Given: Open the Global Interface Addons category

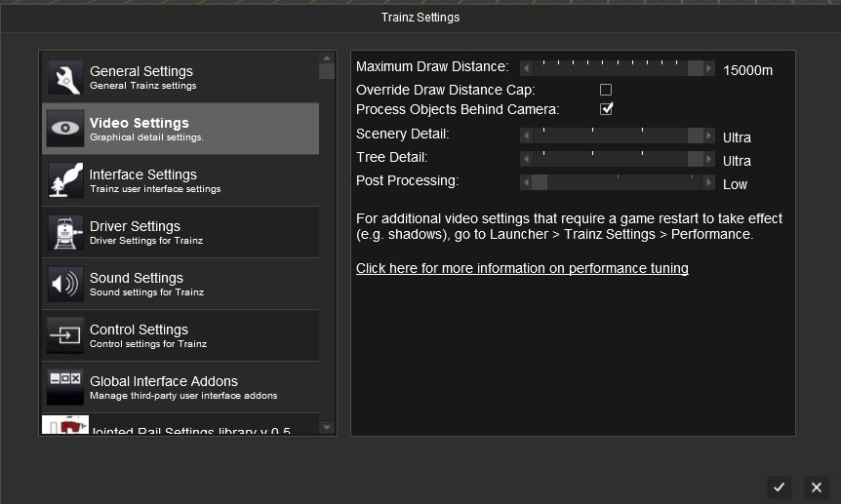Looking at the screenshot, I should pos(180,387).
